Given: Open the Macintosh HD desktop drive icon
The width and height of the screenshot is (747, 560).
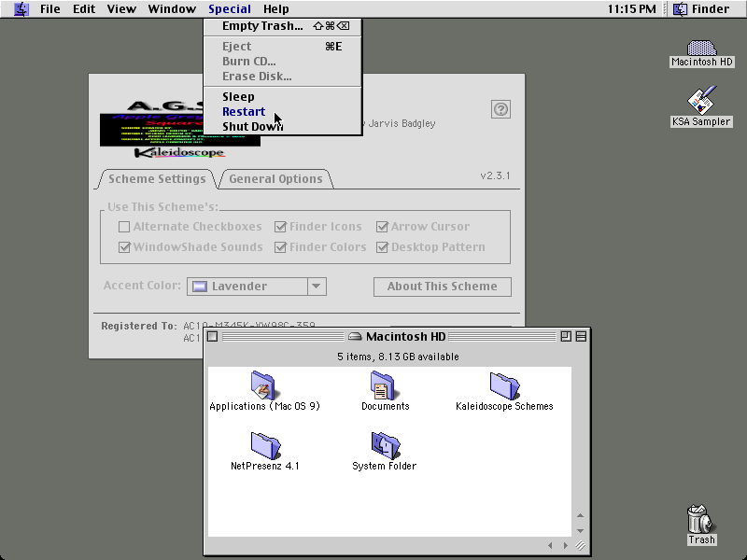Looking at the screenshot, I should (x=701, y=48).
